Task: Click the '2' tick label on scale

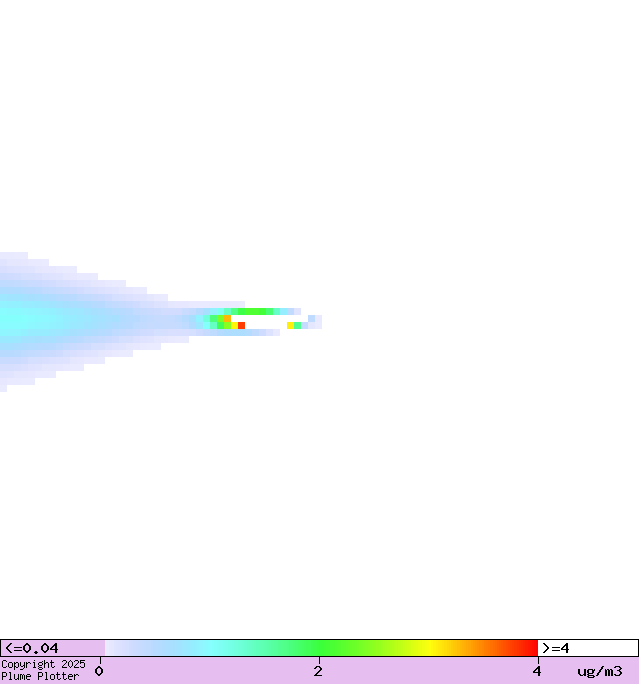Action: (x=318, y=671)
